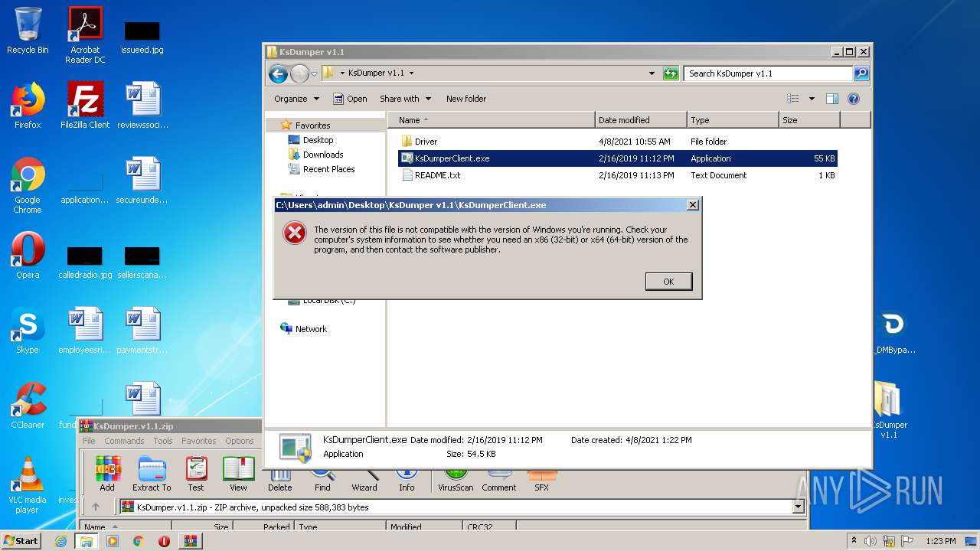Refresh the KsDumper v1.1 folder
This screenshot has width=980, height=551.
coord(671,73)
